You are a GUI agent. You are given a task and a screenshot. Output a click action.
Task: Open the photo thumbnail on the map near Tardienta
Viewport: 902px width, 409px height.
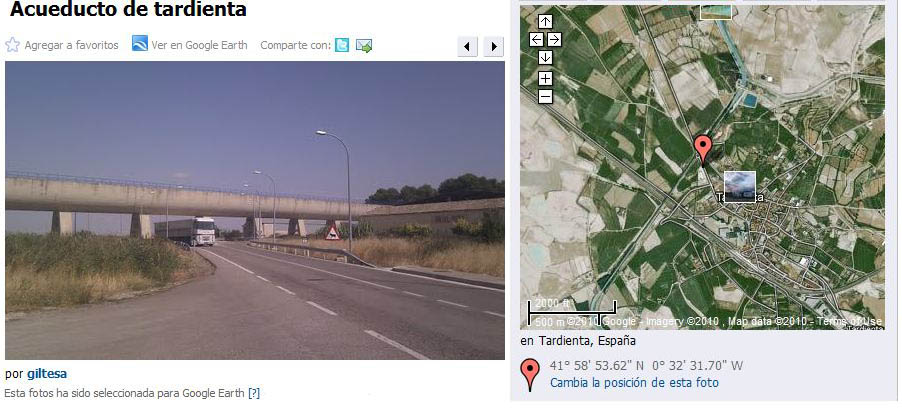coord(740,186)
